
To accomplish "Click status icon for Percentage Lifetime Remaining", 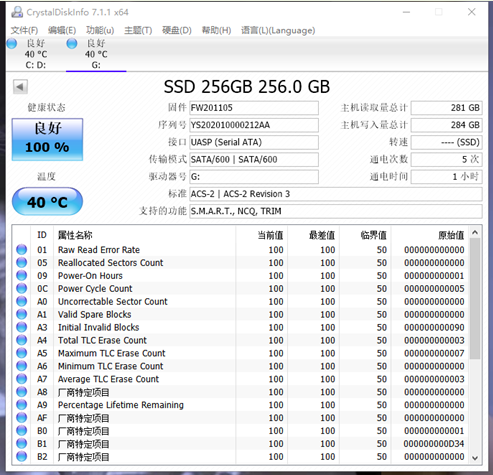I will click(22, 405).
